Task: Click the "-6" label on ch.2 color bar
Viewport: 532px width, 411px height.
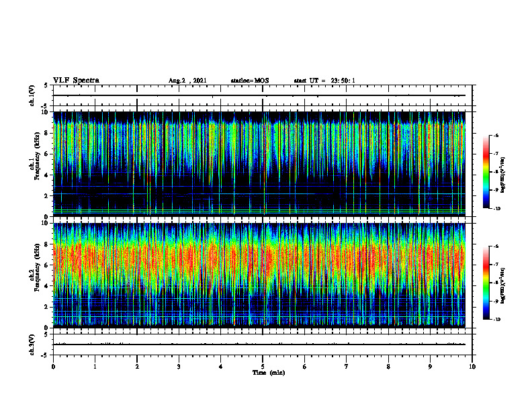Action: tap(496, 246)
